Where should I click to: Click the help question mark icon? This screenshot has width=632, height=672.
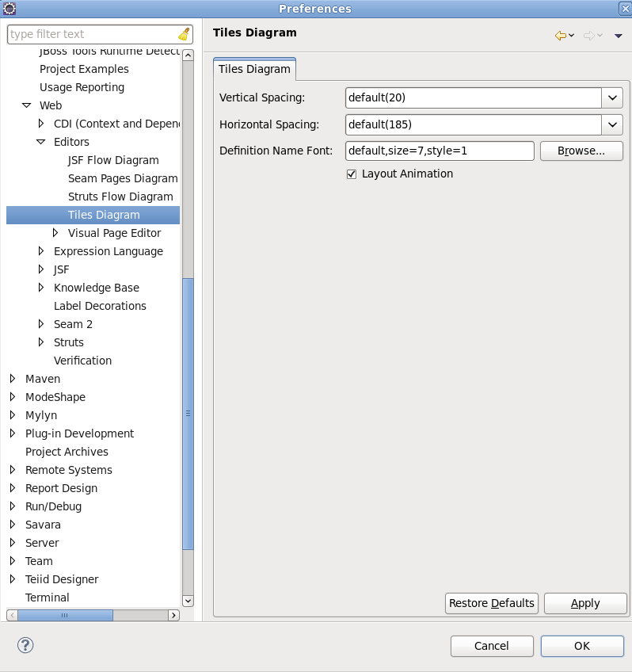(x=25, y=645)
